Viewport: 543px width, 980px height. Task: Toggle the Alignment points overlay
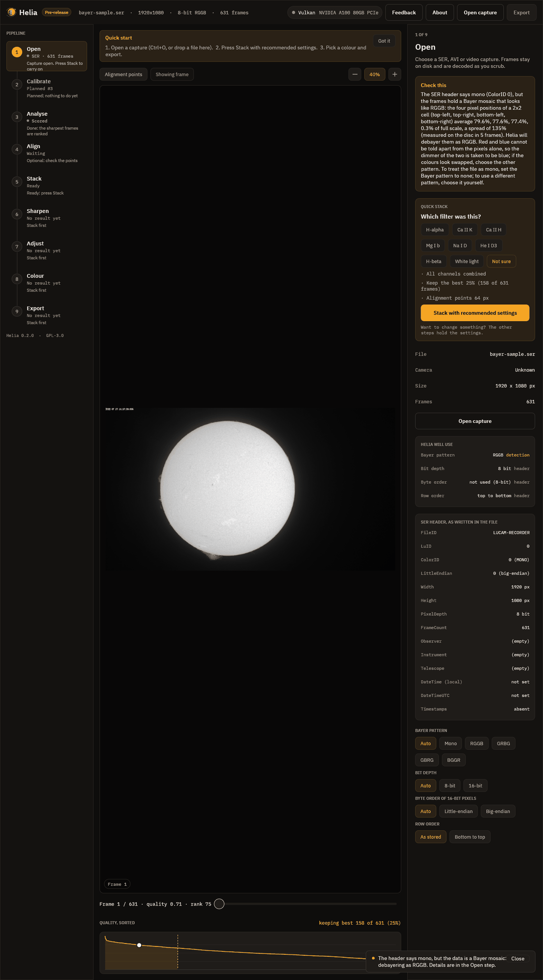123,75
